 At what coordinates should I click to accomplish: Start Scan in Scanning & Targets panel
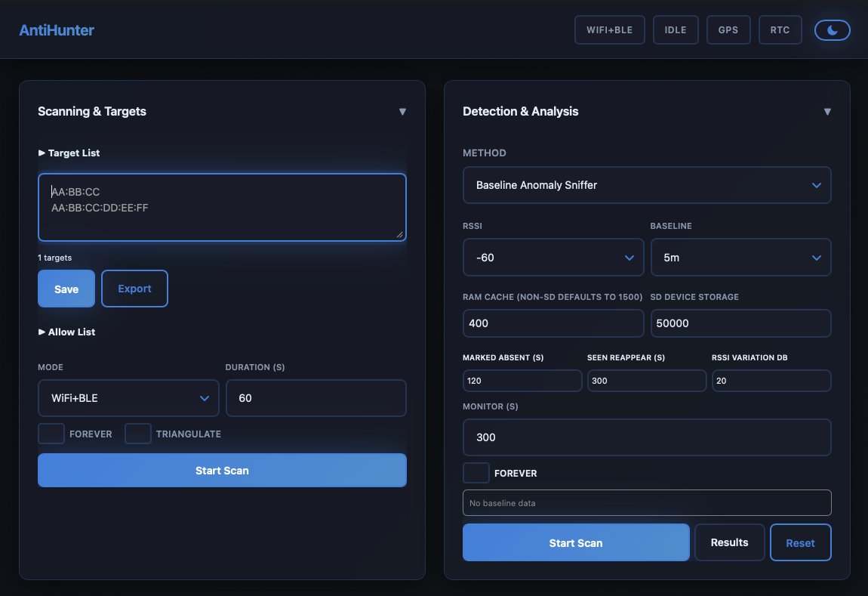pos(222,471)
